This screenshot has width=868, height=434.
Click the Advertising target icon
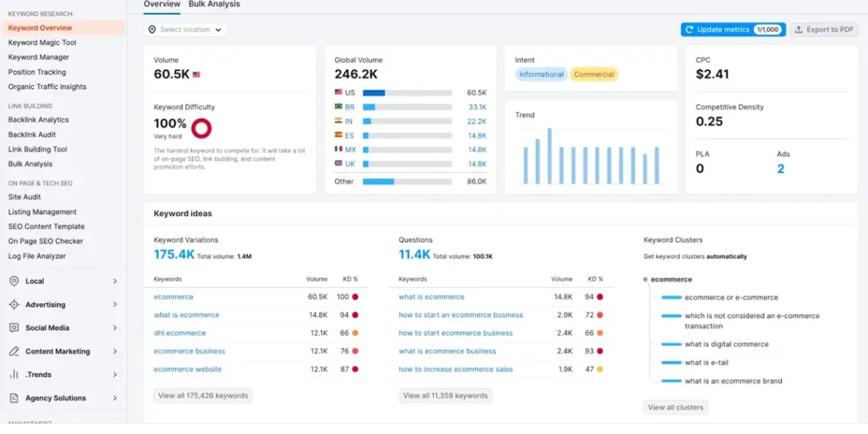[14, 305]
